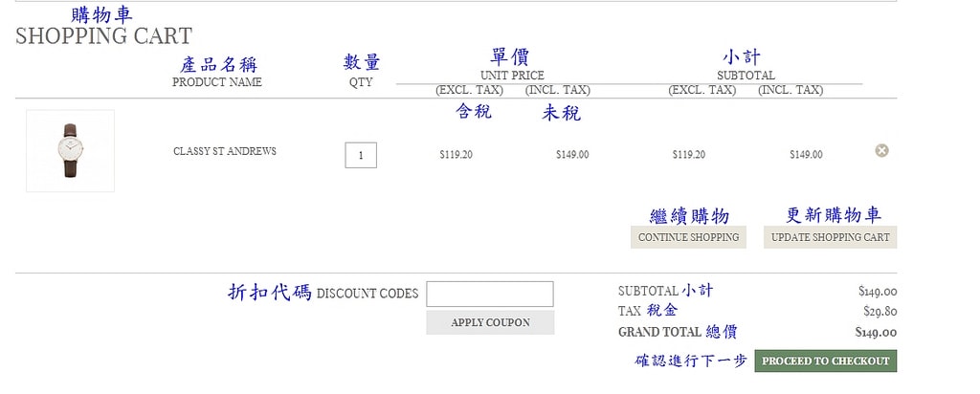Click the QTY column header
Image resolution: width=980 pixels, height=394 pixels.
(361, 82)
